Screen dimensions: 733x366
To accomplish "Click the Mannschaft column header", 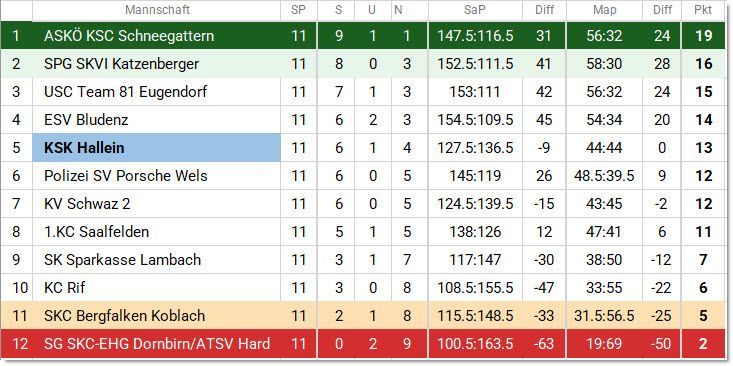I will tap(157, 10).
